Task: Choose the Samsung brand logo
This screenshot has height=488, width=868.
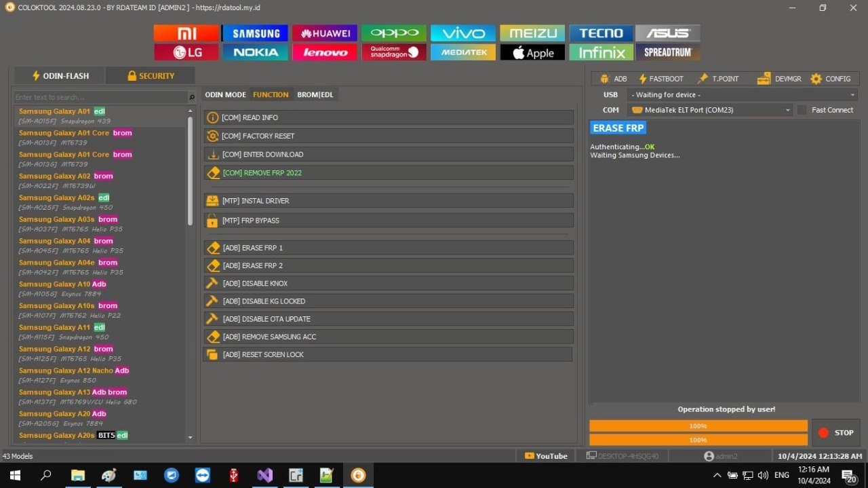Action: [256, 33]
